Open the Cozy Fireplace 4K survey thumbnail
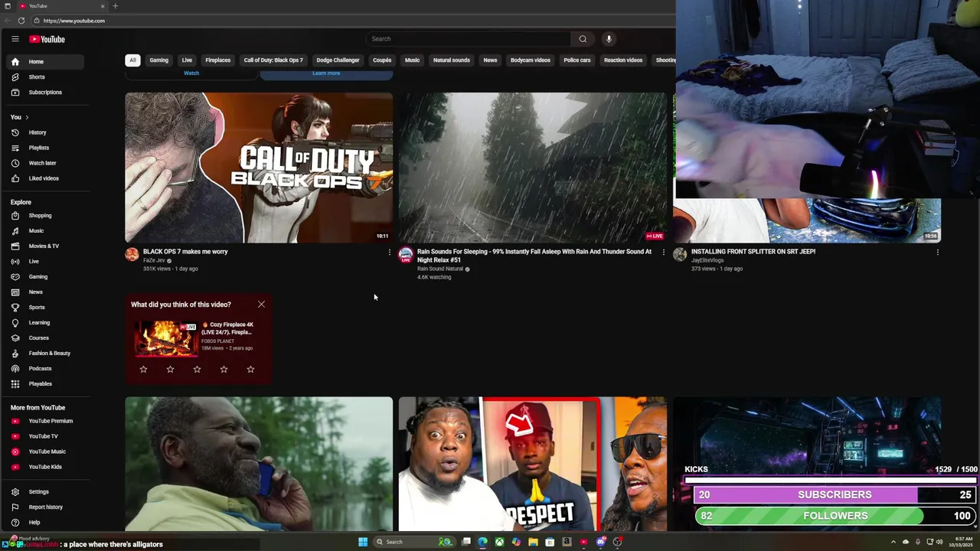 pos(166,339)
